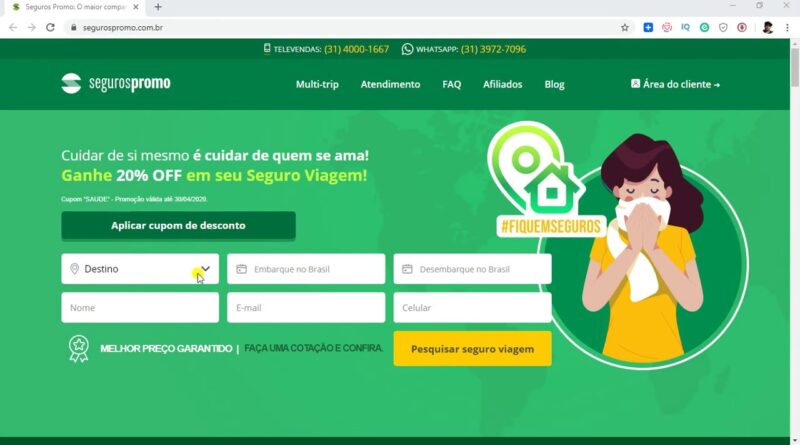Open the Embarque no Brasil date picker
Image resolution: width=800 pixels, height=445 pixels.
[306, 269]
